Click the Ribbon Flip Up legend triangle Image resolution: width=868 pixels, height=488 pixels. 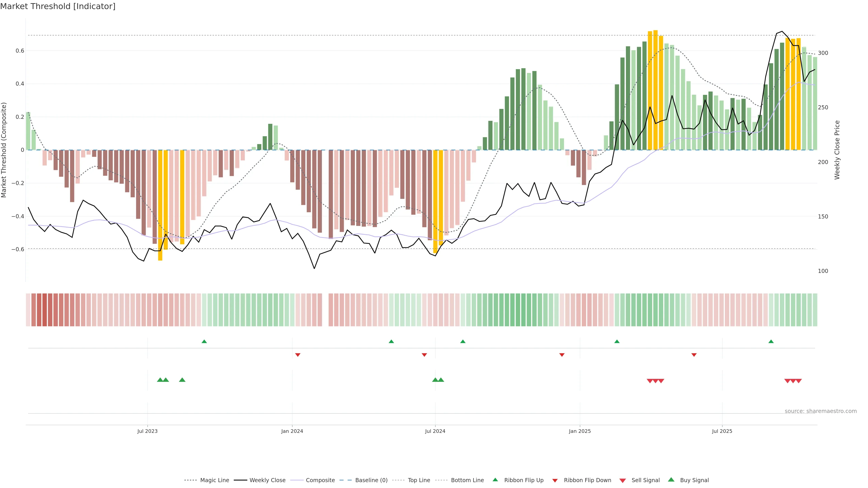pos(495,480)
